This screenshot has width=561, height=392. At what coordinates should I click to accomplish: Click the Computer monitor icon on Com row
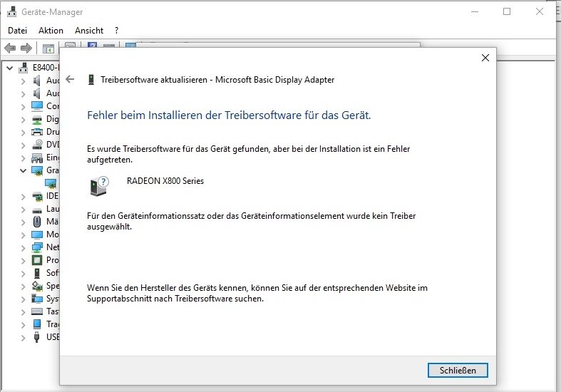37,106
